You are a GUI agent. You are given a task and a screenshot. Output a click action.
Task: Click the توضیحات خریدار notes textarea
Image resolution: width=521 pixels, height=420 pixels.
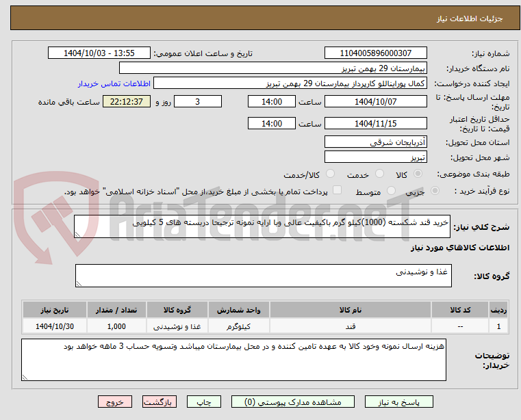[233, 360]
